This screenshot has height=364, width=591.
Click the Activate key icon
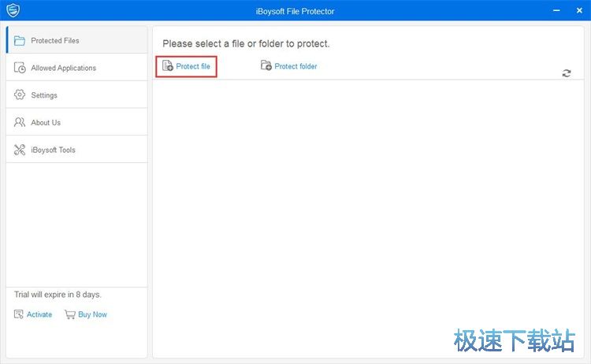(x=18, y=314)
